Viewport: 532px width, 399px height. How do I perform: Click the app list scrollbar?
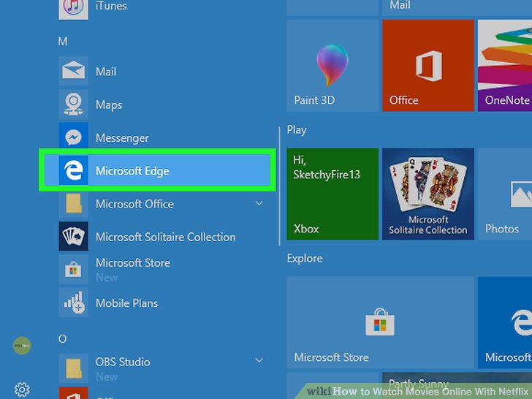[x=280, y=186]
